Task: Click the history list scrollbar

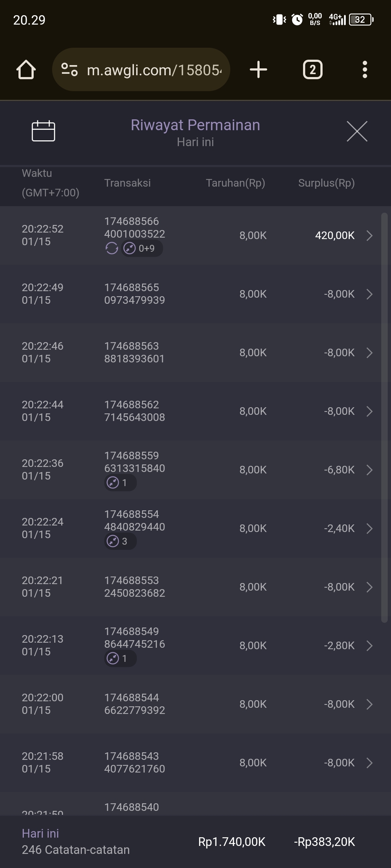Action: click(384, 416)
